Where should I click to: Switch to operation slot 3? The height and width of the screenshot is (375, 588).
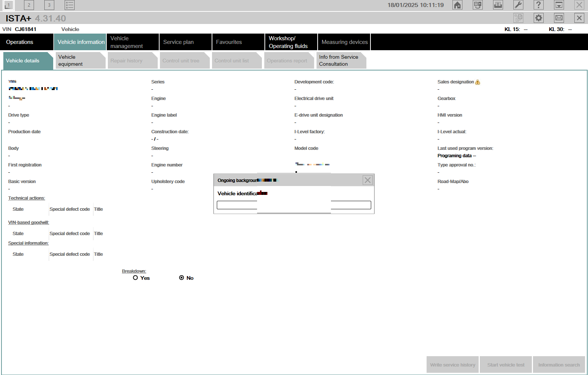[49, 5]
